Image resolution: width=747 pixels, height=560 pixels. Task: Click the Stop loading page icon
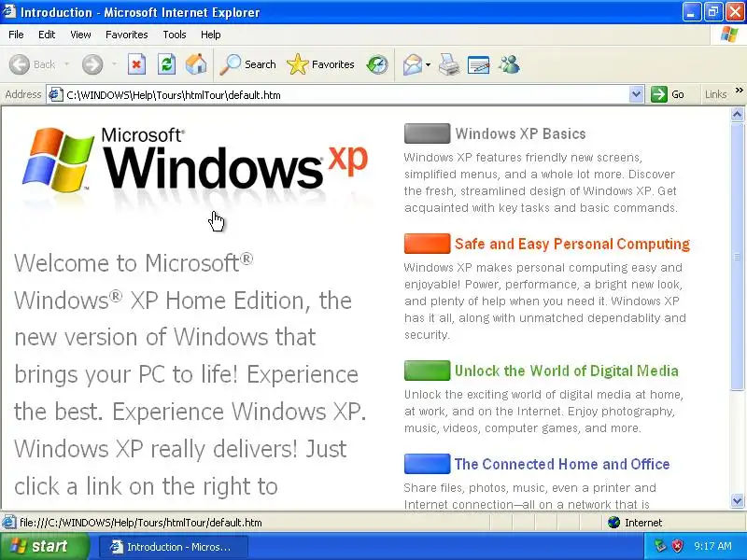pos(136,64)
